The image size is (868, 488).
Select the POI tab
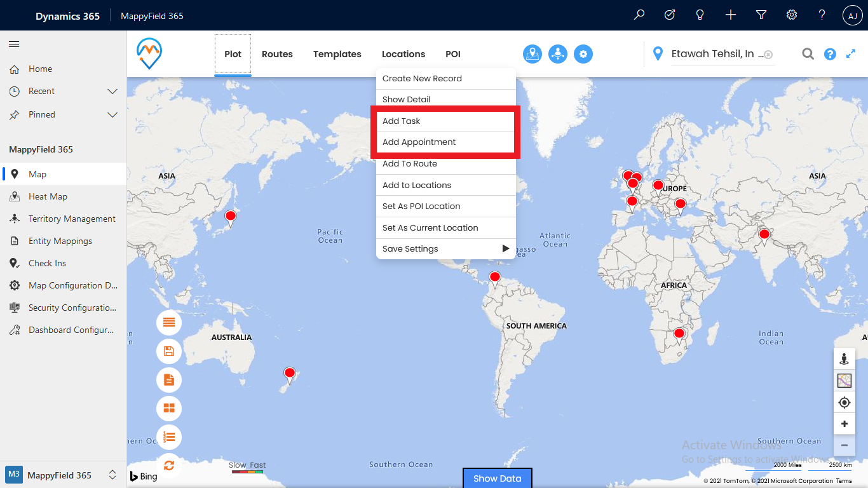pyautogui.click(x=453, y=54)
